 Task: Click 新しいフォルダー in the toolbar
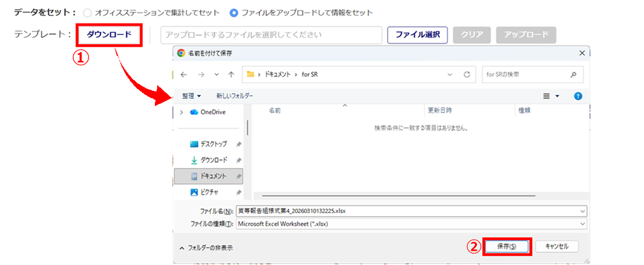(x=234, y=96)
